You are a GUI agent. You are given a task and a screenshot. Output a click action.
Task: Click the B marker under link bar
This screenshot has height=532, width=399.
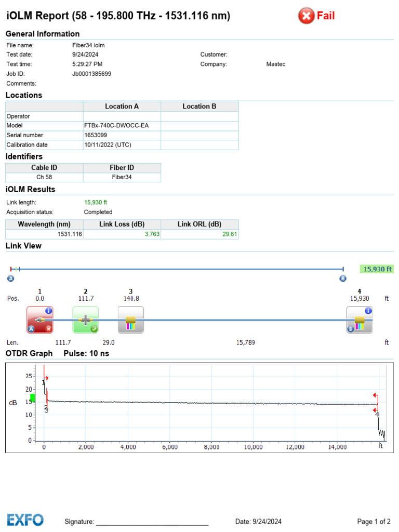343,278
